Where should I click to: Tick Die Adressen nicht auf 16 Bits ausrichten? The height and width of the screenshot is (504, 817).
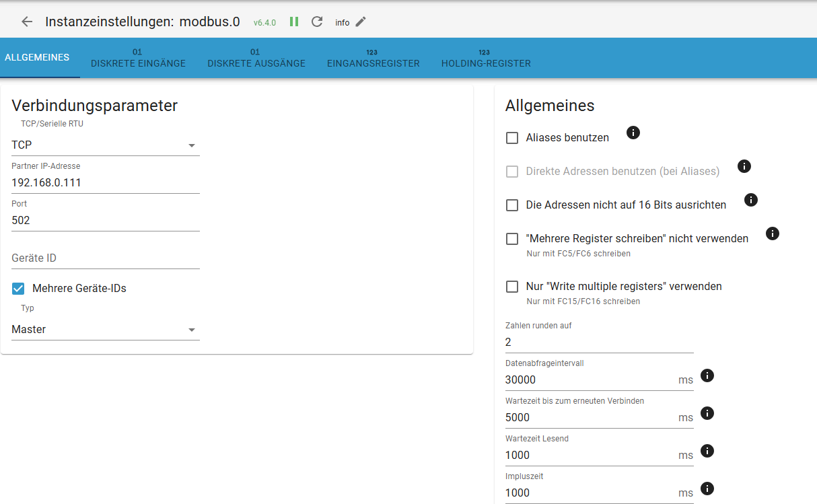[512, 205]
